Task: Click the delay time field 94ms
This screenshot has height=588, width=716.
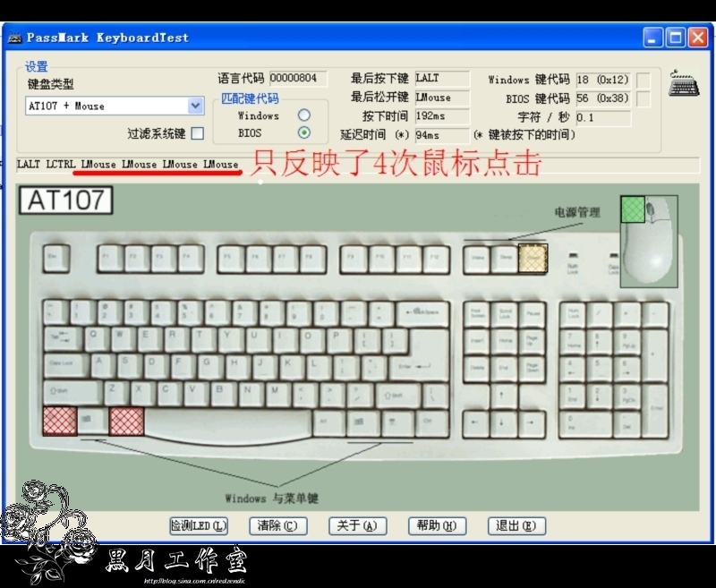Action: [x=442, y=135]
